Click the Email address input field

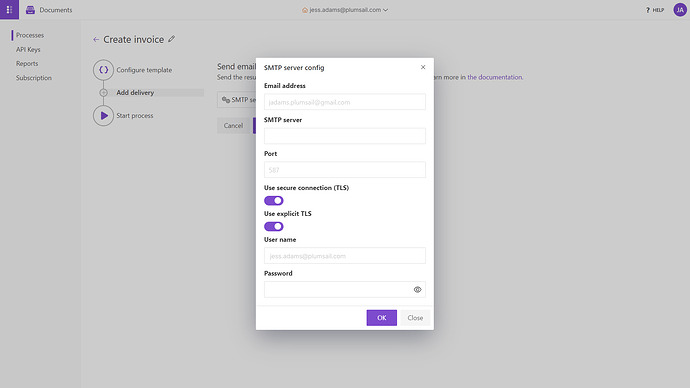[x=345, y=102]
